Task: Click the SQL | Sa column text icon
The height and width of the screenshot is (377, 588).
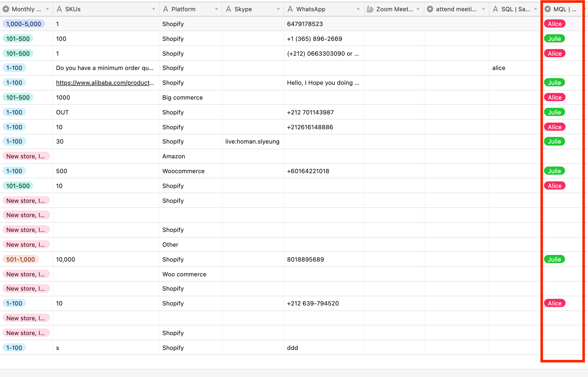Action: pos(495,9)
